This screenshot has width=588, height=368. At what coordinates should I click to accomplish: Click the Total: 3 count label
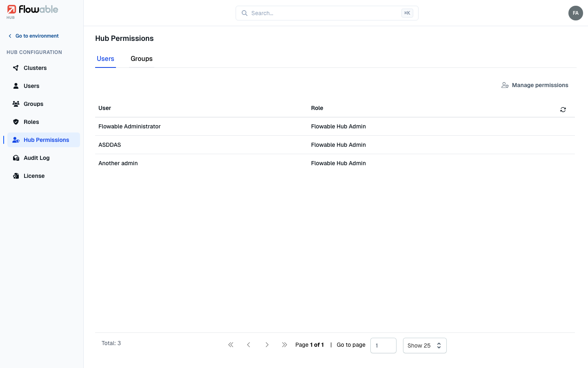point(111,343)
